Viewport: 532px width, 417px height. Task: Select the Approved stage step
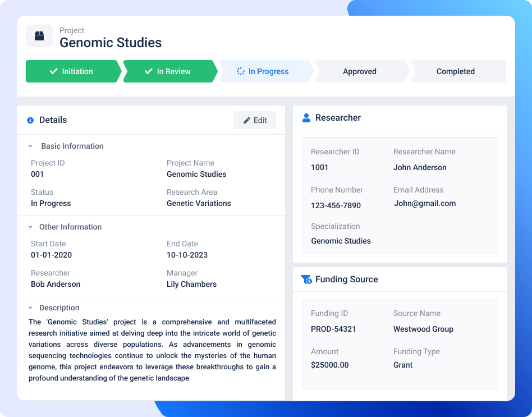(x=363, y=71)
